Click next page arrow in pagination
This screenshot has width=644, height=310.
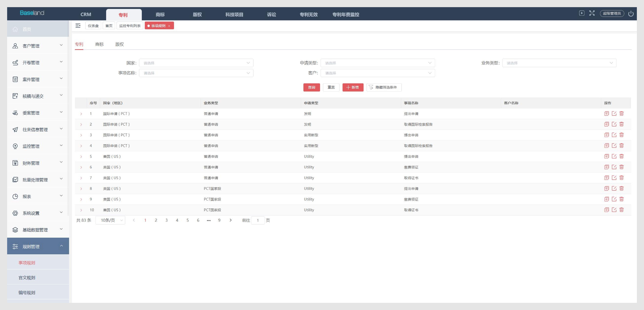click(230, 220)
